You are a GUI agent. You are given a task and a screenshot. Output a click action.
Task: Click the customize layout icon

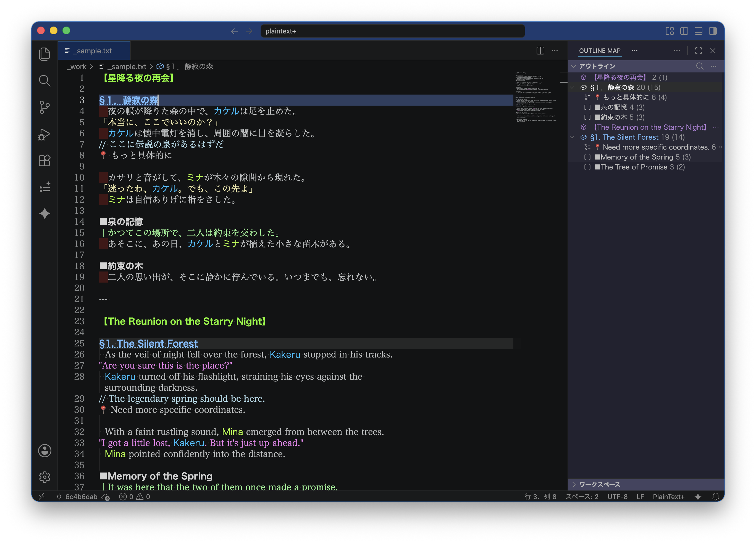coord(670,31)
